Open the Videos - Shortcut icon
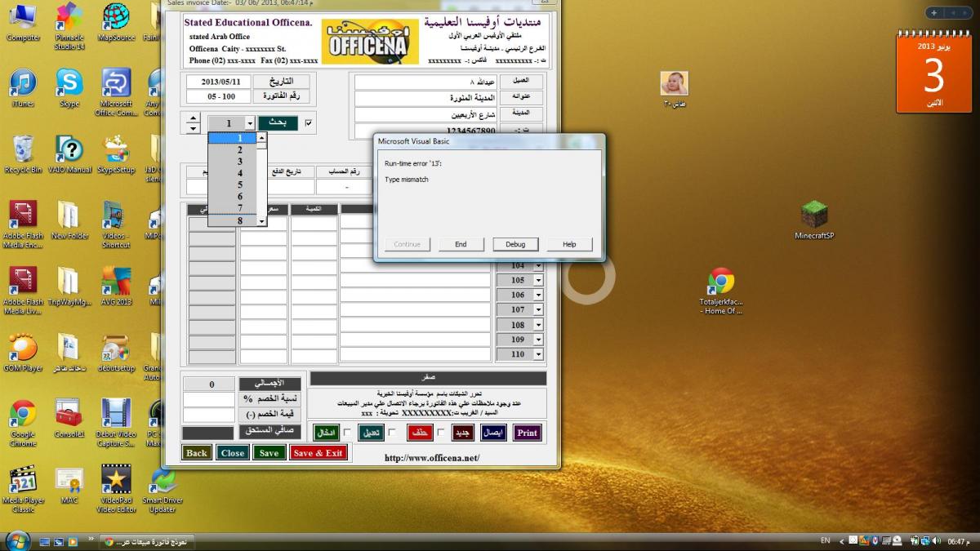The image size is (980, 551). tap(116, 224)
